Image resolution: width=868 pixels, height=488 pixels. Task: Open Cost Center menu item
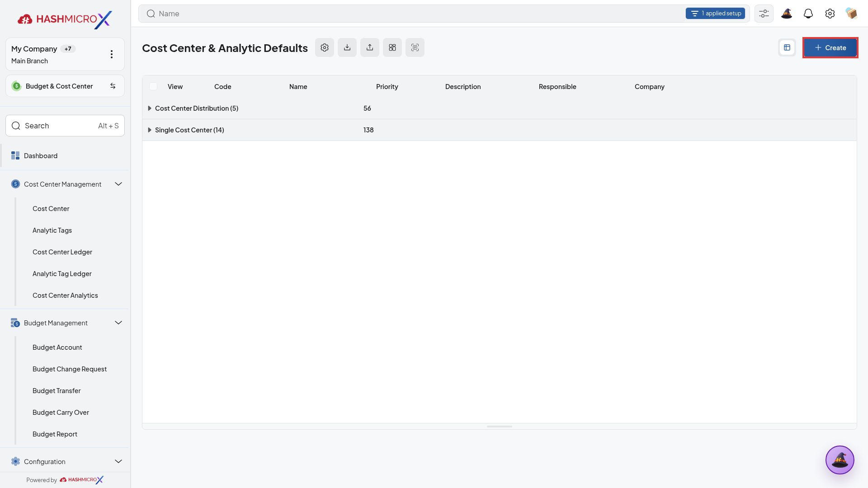(51, 209)
